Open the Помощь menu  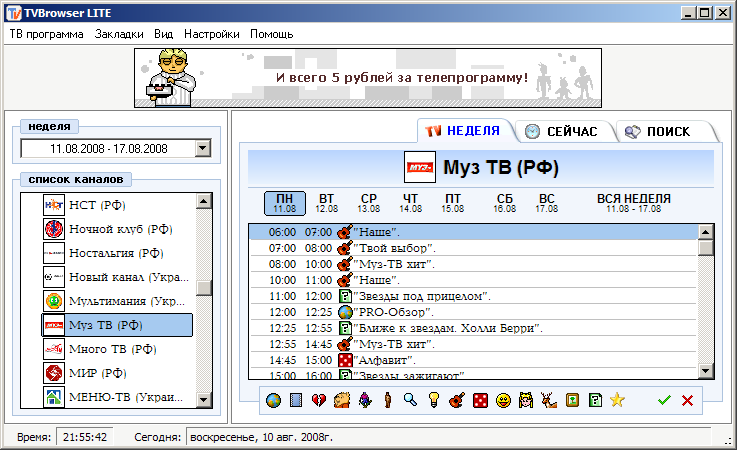[x=272, y=34]
